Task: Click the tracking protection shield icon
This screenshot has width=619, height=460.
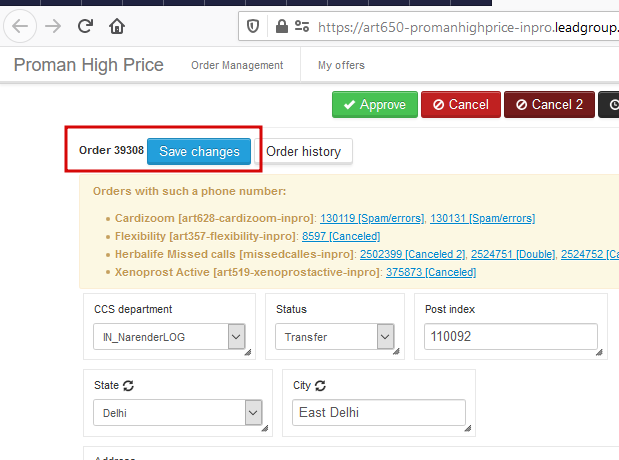Action: tap(253, 27)
